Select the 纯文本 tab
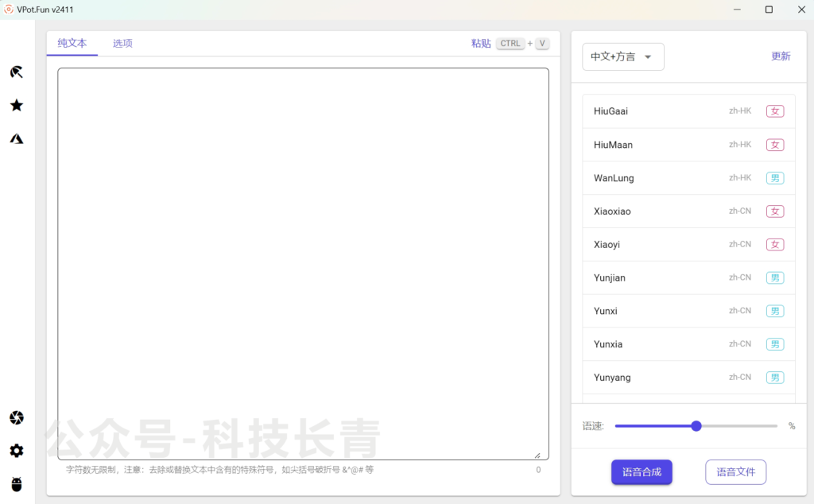Viewport: 814px width, 504px height. pyautogui.click(x=72, y=44)
